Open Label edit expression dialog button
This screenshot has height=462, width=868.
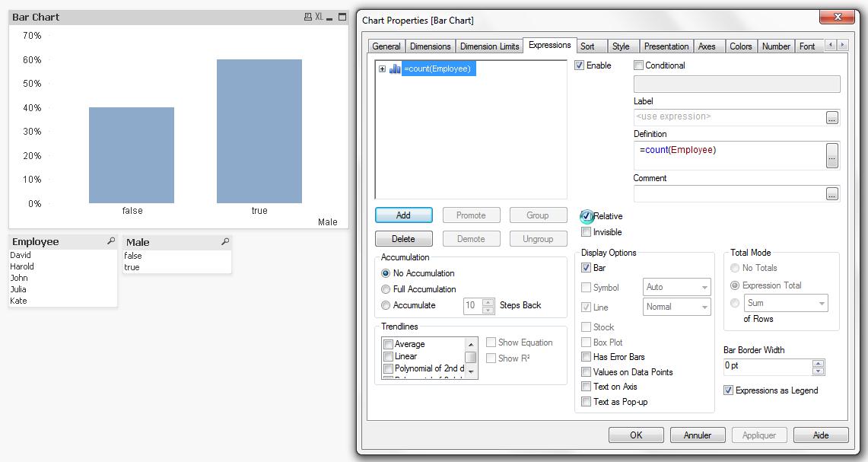[x=832, y=117]
